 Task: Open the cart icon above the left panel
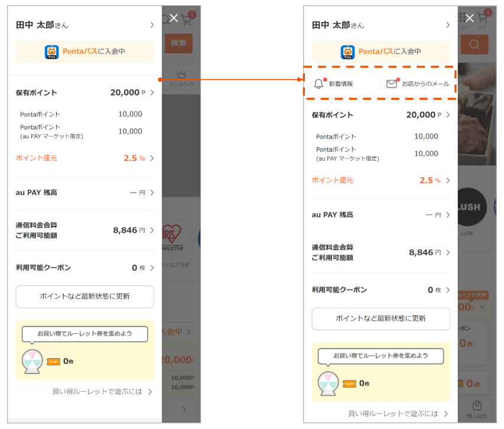(187, 19)
